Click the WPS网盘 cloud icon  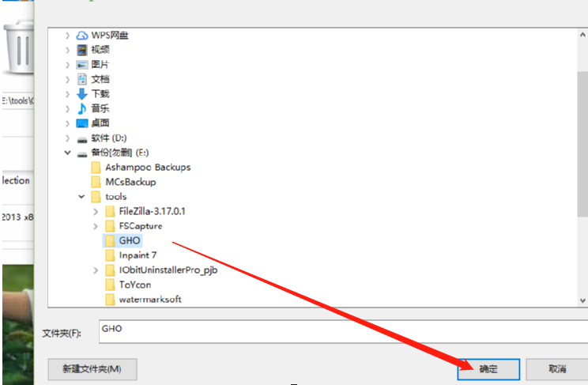tap(82, 36)
